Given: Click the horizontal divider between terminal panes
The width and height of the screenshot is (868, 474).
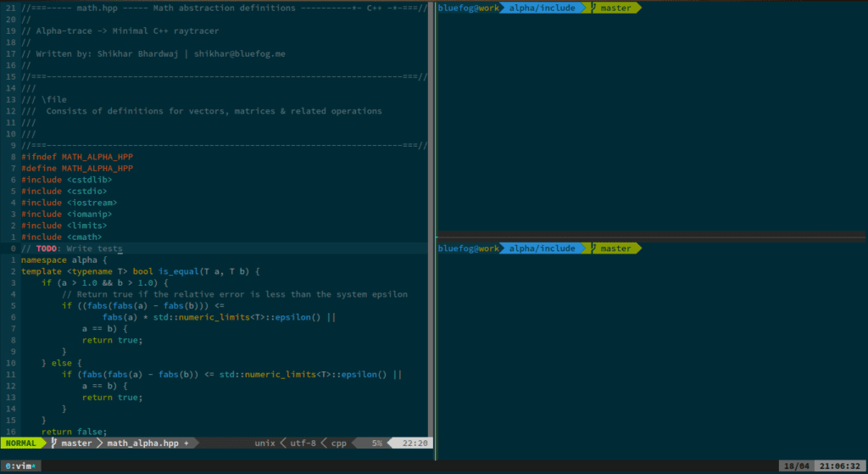Looking at the screenshot, I should (651, 234).
